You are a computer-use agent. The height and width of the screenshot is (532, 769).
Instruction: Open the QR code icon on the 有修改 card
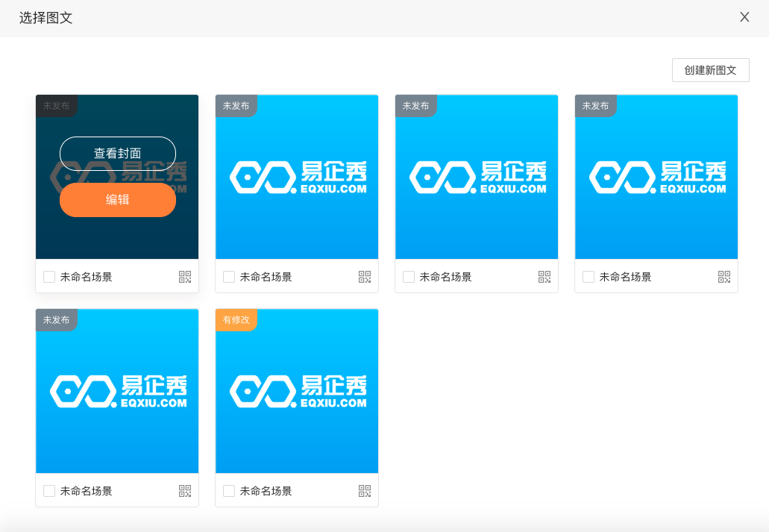pos(365,491)
